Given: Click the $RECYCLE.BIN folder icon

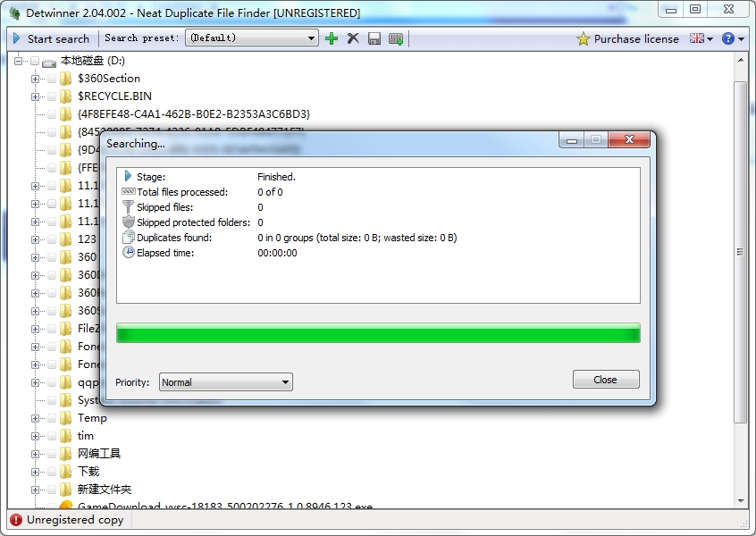Looking at the screenshot, I should pos(65,96).
